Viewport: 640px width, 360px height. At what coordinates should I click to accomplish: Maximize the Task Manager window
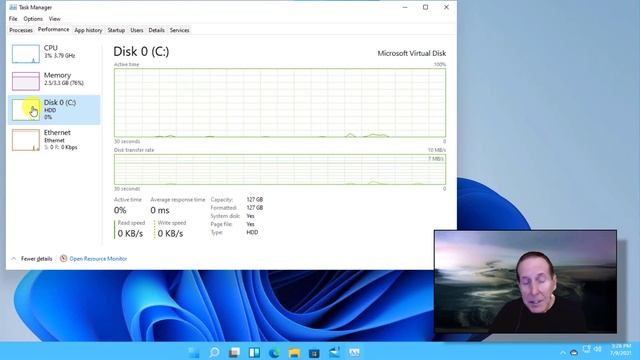pyautogui.click(x=425, y=7)
